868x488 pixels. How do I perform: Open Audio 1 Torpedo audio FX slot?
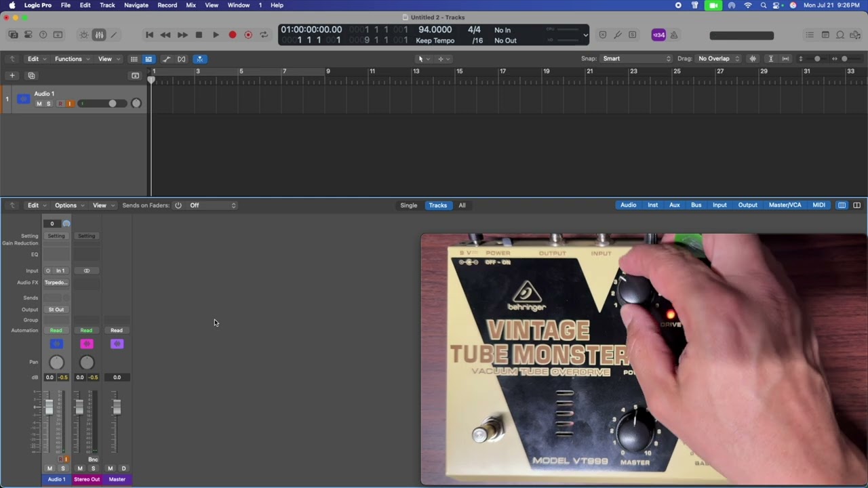(56, 283)
